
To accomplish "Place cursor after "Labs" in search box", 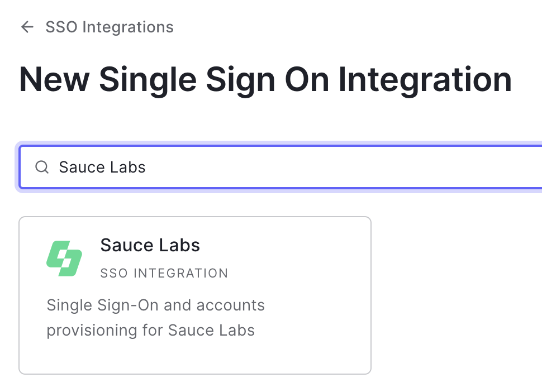I will 146,167.
